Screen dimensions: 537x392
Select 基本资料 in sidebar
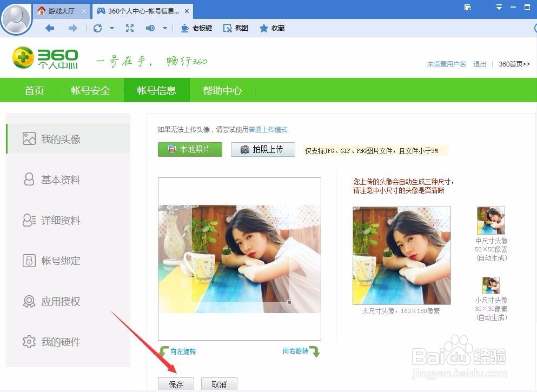tap(69, 180)
